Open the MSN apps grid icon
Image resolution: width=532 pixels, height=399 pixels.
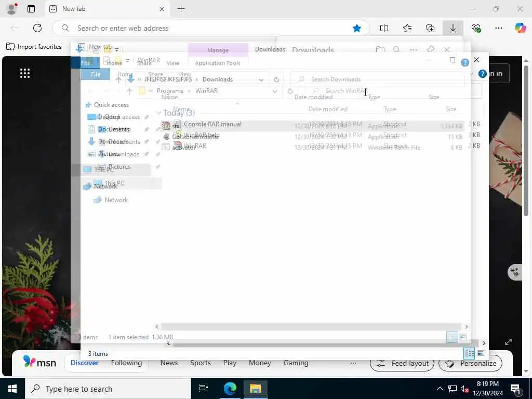(x=25, y=73)
